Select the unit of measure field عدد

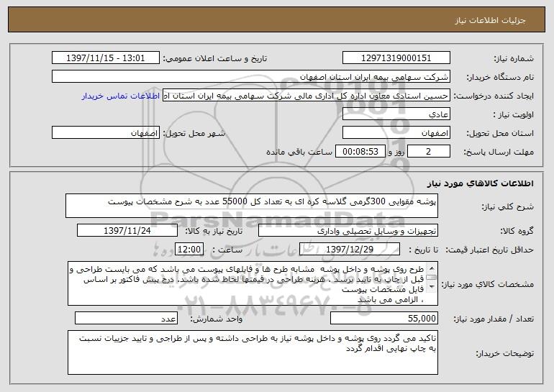pyautogui.click(x=126, y=318)
